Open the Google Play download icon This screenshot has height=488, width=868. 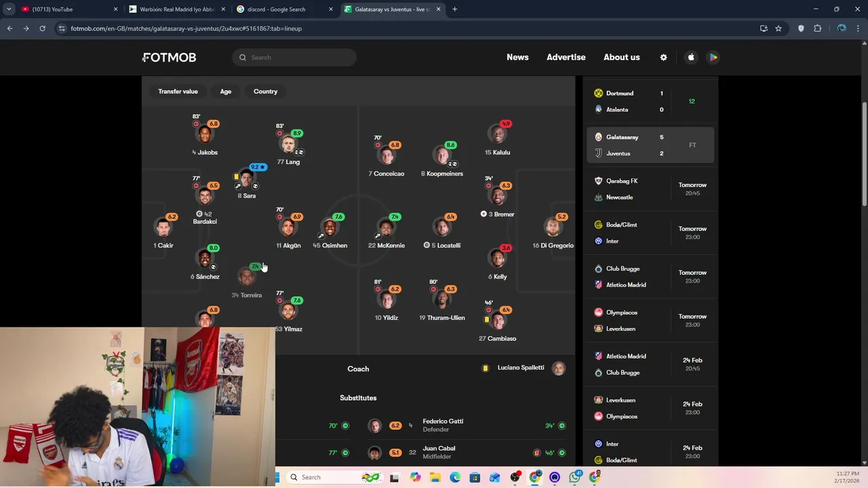pos(713,58)
